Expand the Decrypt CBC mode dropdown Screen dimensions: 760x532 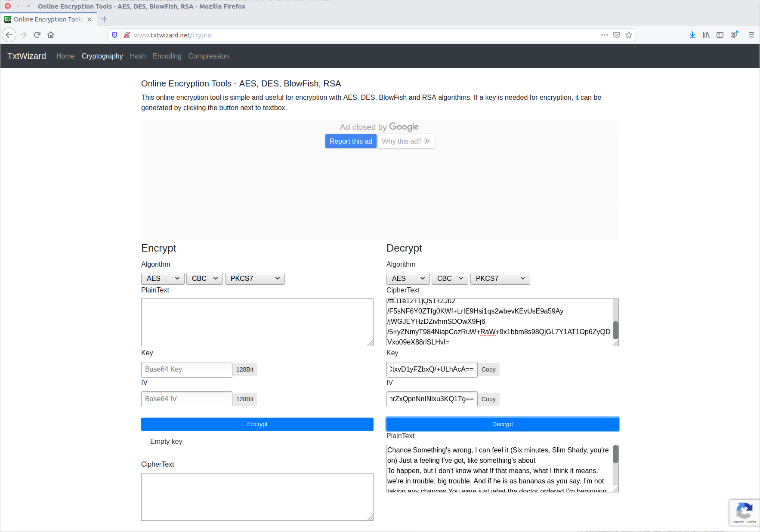point(449,279)
